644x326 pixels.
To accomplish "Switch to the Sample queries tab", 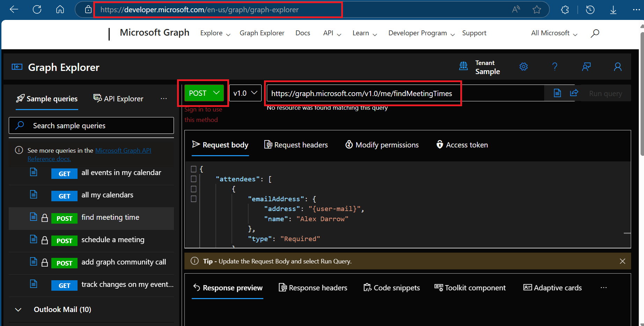I will [47, 99].
